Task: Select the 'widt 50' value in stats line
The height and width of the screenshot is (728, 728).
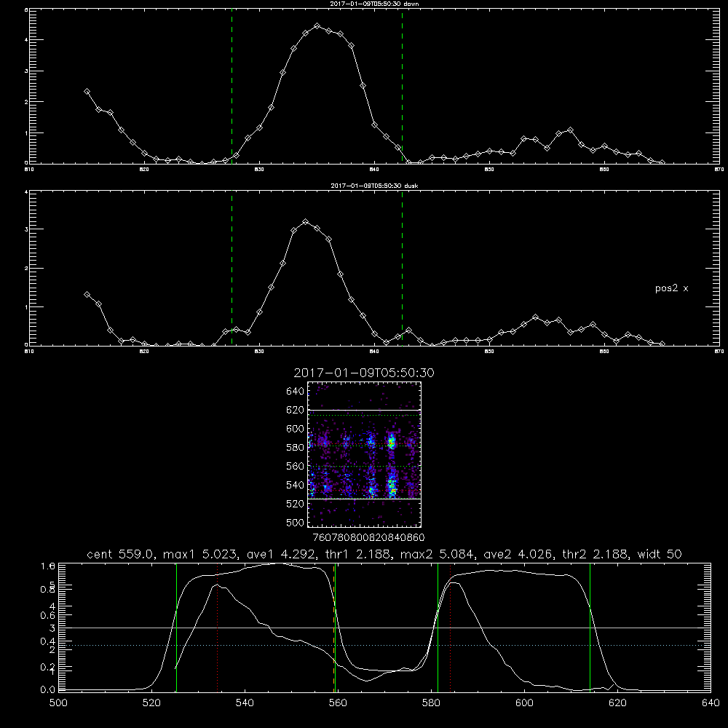Action: [x=660, y=554]
